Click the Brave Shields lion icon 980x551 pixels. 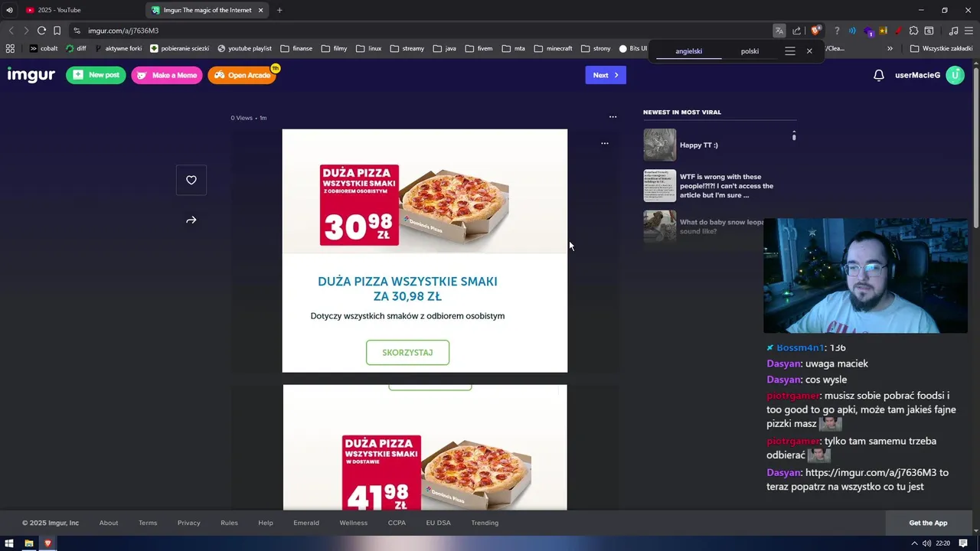[816, 31]
